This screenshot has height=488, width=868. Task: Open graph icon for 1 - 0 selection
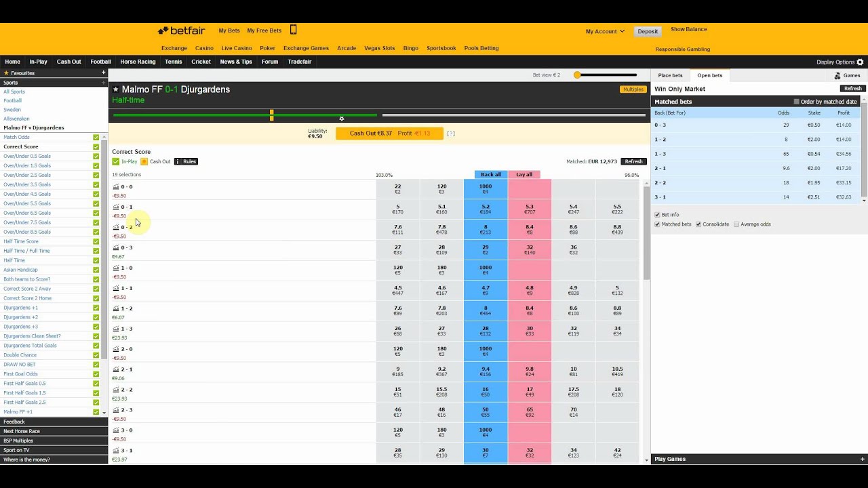click(x=116, y=268)
